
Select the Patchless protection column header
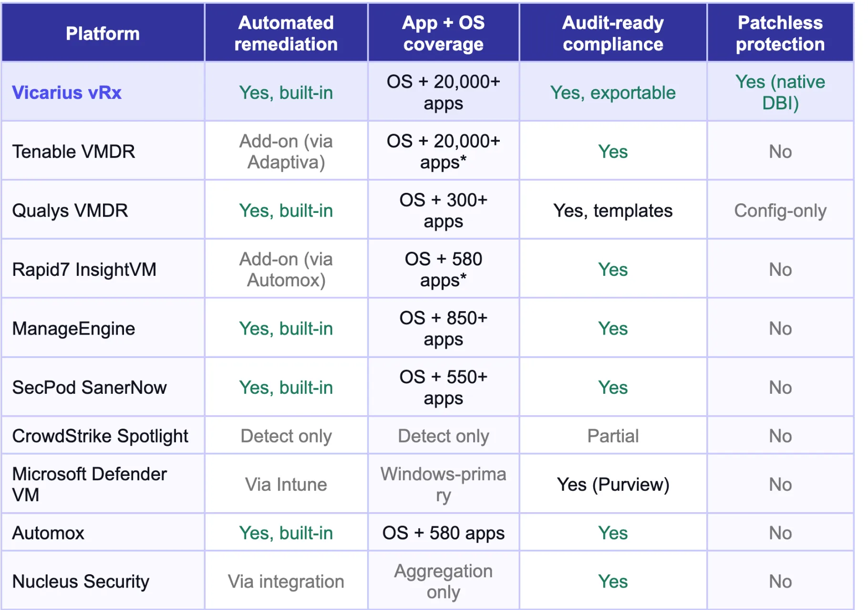(x=780, y=33)
